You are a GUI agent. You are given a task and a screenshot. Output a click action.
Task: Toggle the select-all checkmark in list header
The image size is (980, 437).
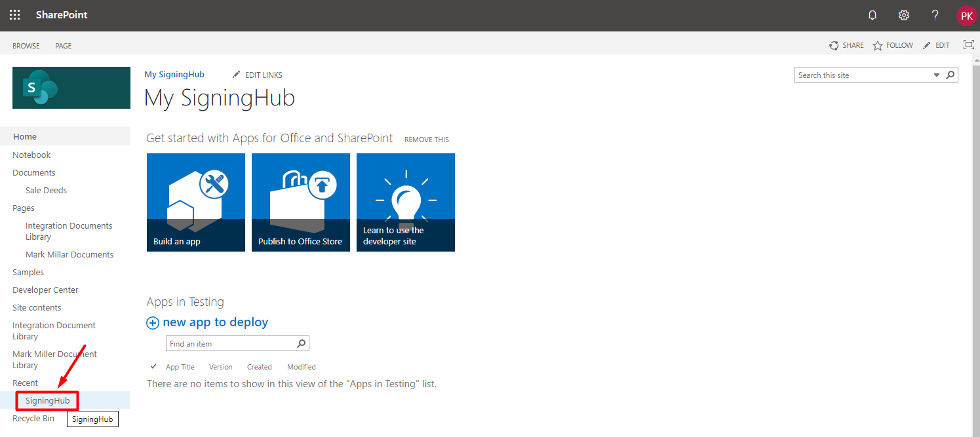coord(153,366)
